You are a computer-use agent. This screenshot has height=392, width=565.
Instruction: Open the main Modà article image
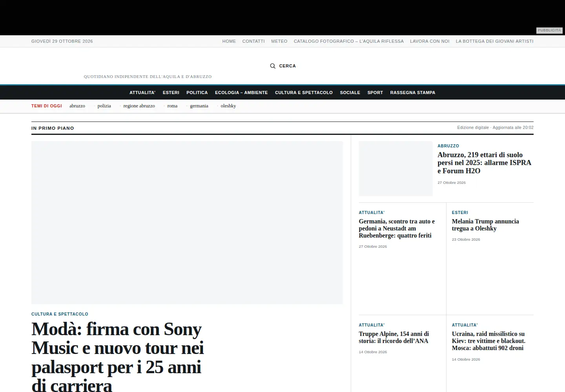187,223
